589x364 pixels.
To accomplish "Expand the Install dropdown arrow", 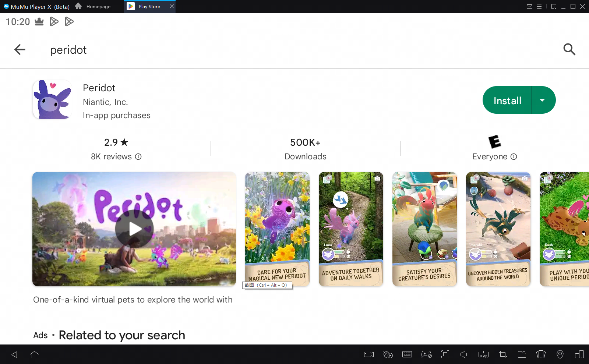I will pyautogui.click(x=542, y=100).
